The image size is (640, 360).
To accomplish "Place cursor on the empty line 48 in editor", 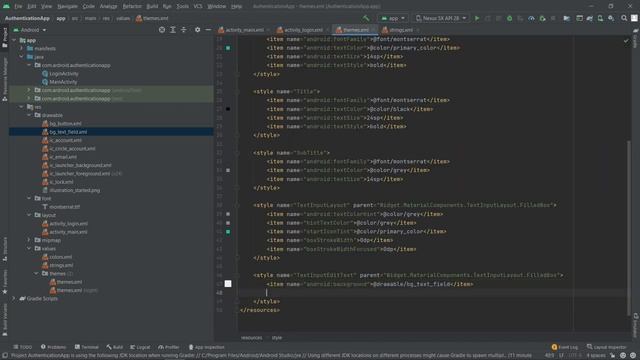I will coord(433,293).
